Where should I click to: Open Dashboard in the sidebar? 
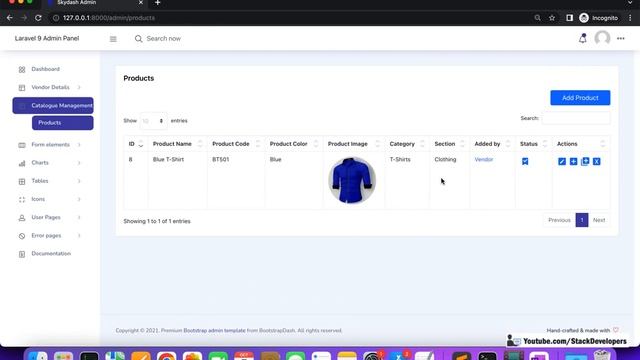46,69
